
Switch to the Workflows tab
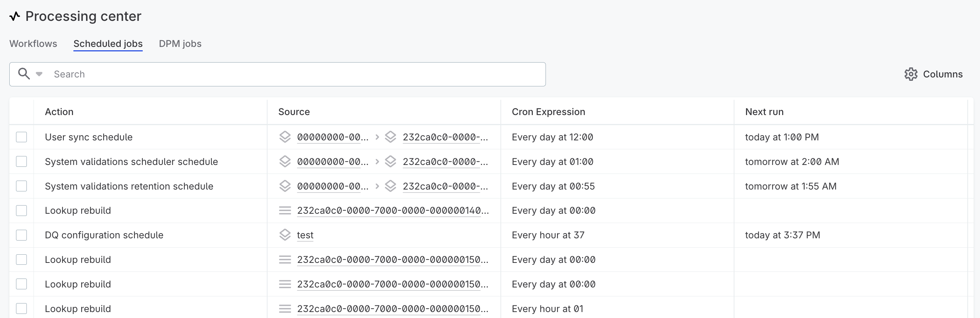(x=33, y=44)
